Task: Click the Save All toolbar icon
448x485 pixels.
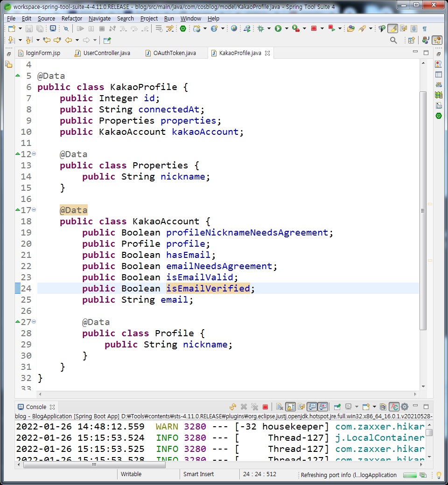Action: pyautogui.click(x=40, y=29)
